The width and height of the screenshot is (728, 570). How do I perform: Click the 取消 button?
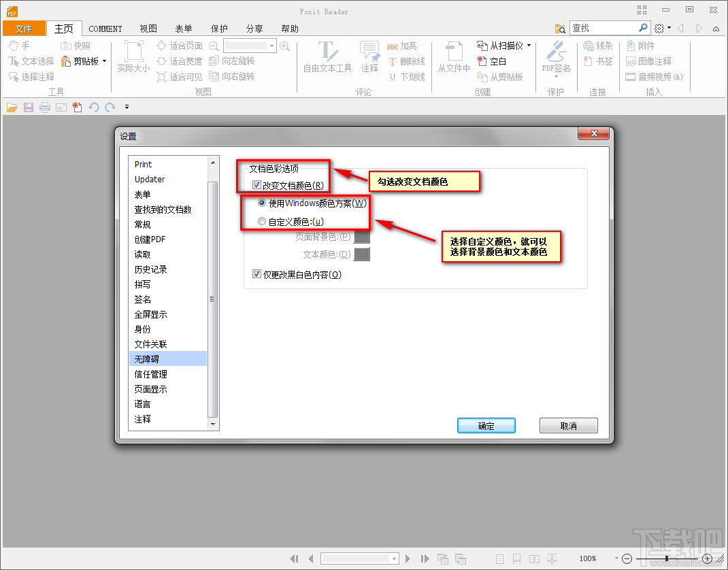568,426
